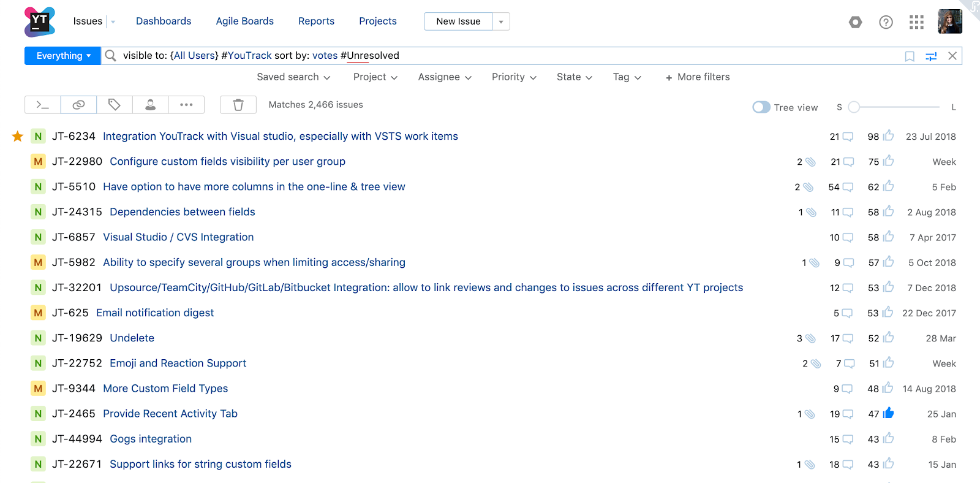Open the more actions ellipsis menu
This screenshot has height=483, width=980.
point(186,105)
